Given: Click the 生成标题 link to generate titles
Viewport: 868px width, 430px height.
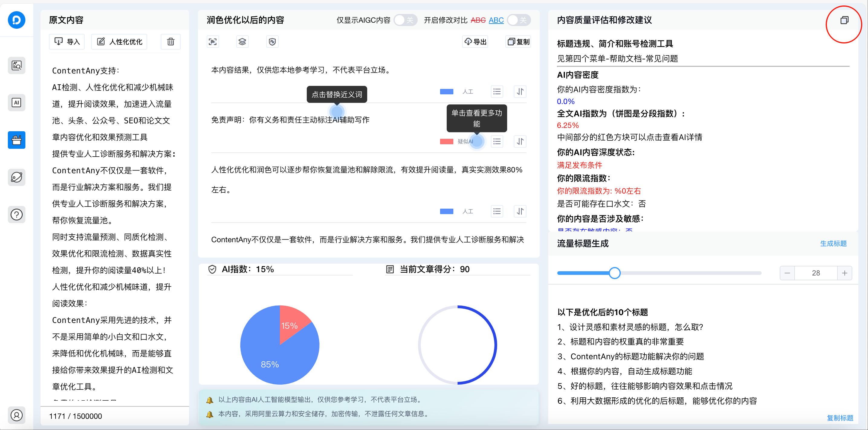Looking at the screenshot, I should pyautogui.click(x=833, y=243).
